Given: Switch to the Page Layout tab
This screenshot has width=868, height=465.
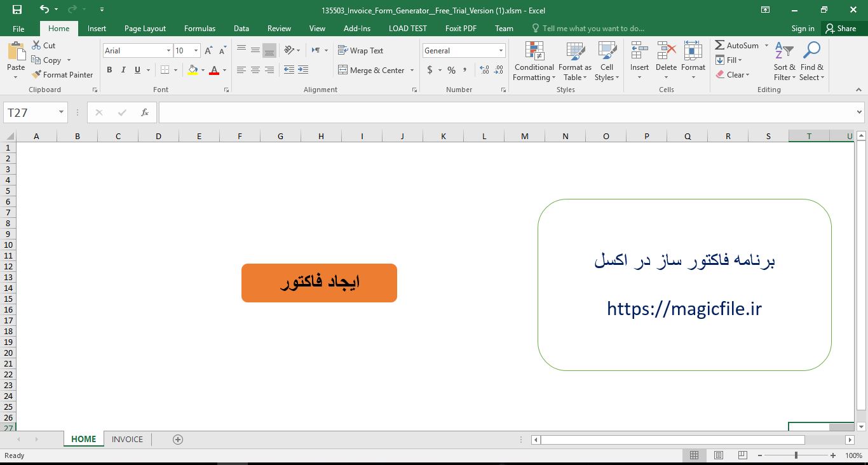Looking at the screenshot, I should pos(145,29).
